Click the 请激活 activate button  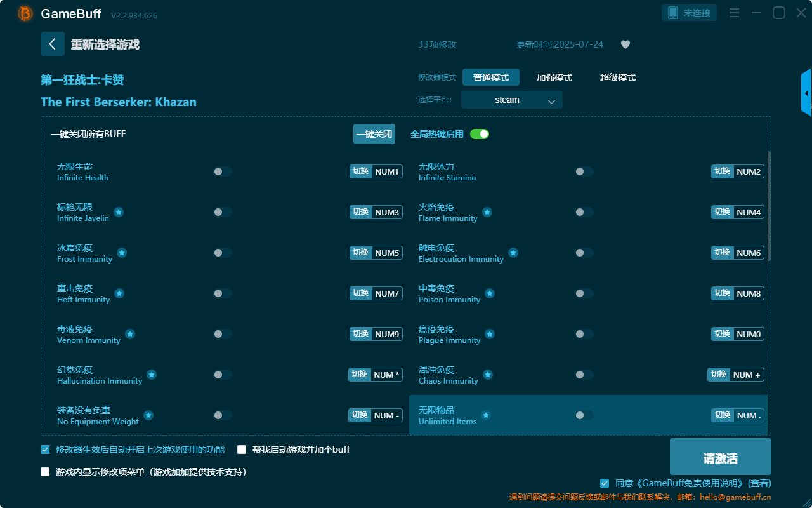[x=720, y=458]
